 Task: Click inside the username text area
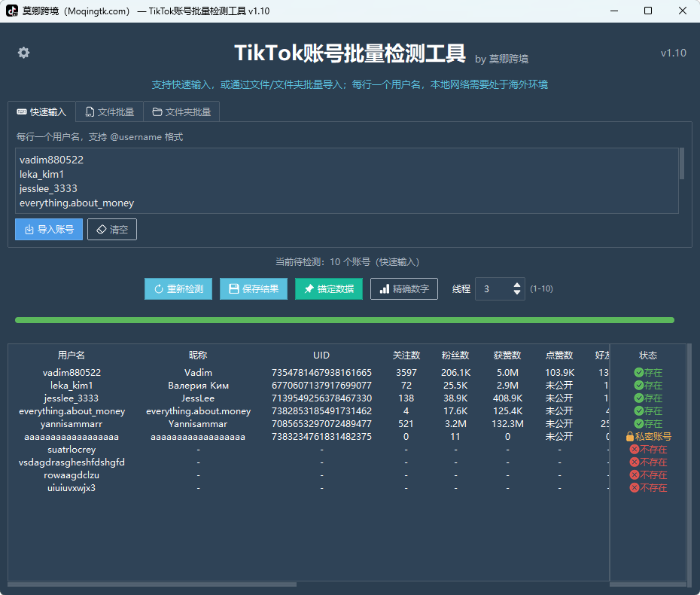point(347,181)
